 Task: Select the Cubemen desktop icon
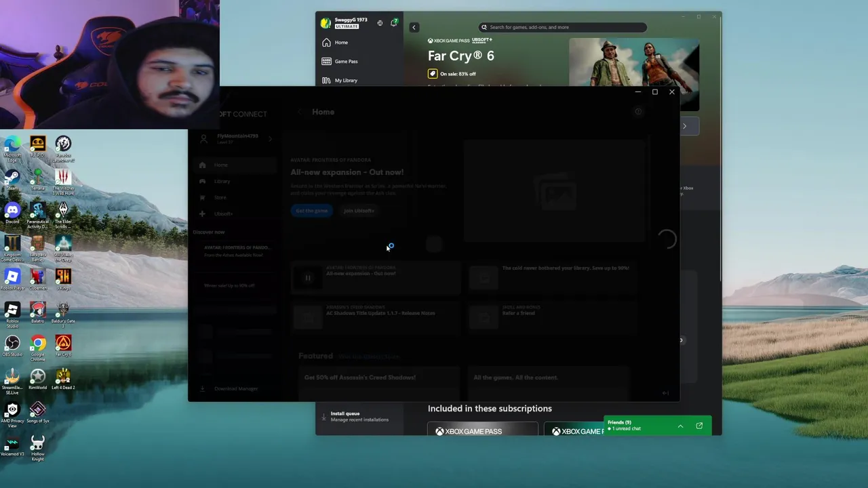tap(37, 279)
